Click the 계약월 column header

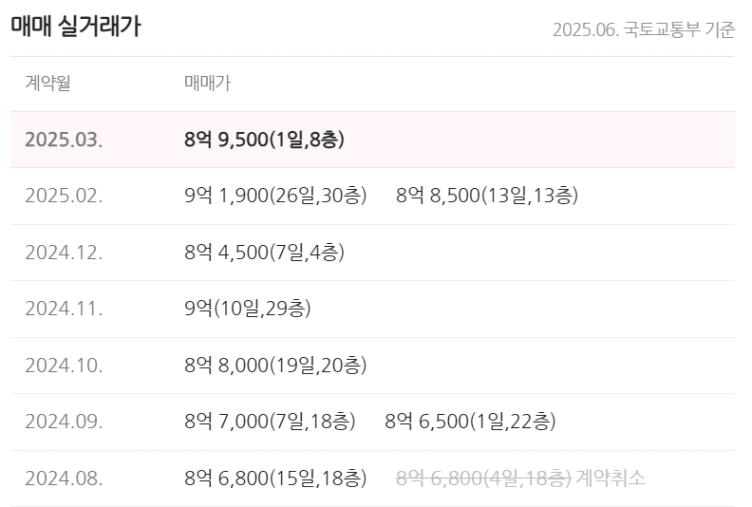[x=48, y=83]
